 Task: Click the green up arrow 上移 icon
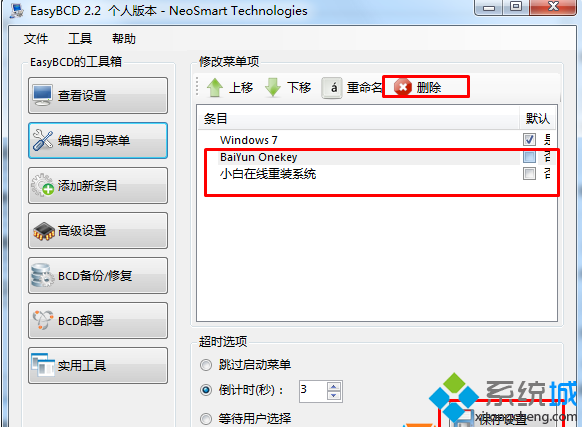coord(215,88)
